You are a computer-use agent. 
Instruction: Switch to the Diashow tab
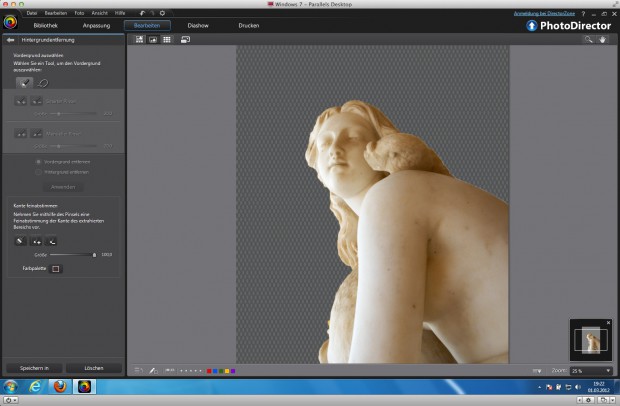tap(198, 26)
